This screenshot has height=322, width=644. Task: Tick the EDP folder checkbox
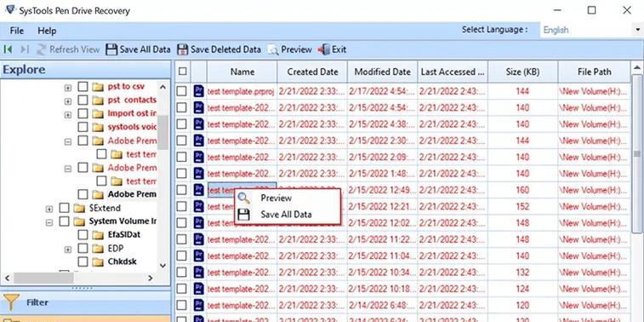coord(83,249)
